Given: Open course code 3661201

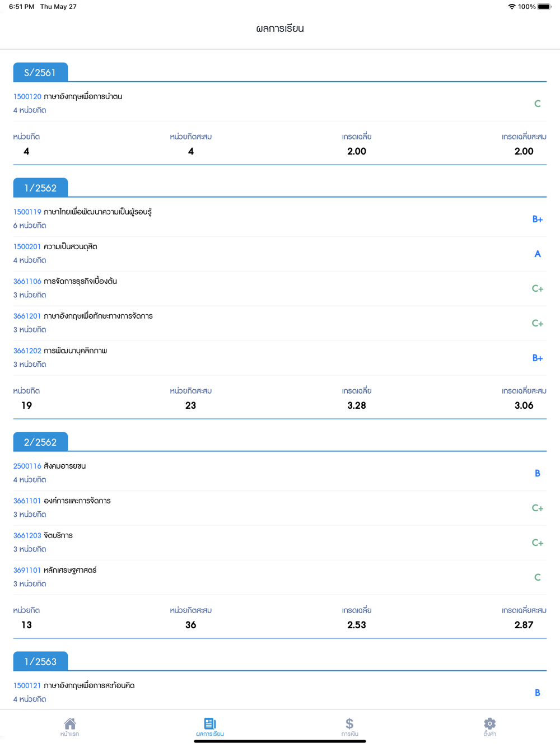Looking at the screenshot, I should pos(27,316).
